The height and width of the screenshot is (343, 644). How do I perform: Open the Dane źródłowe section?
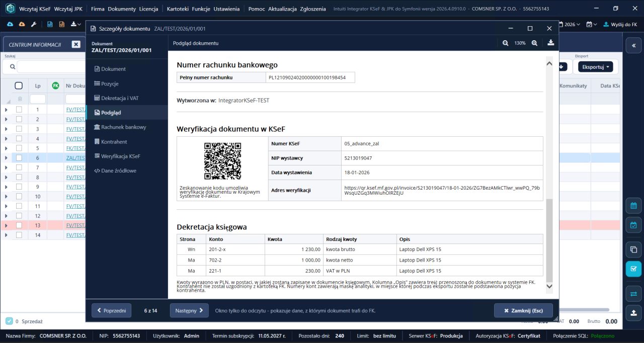click(127, 170)
